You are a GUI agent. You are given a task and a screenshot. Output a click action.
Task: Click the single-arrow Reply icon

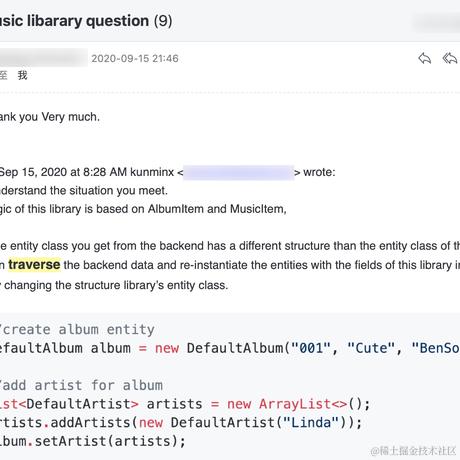click(425, 58)
